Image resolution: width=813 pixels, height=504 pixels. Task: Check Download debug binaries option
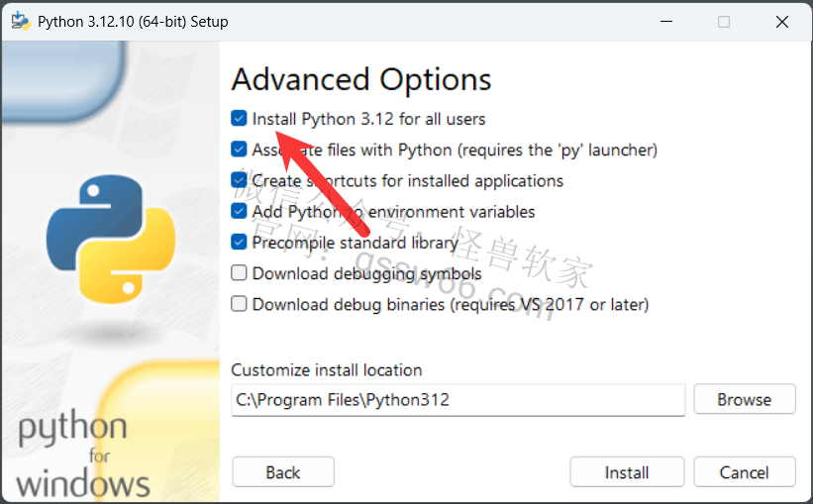pos(239,304)
